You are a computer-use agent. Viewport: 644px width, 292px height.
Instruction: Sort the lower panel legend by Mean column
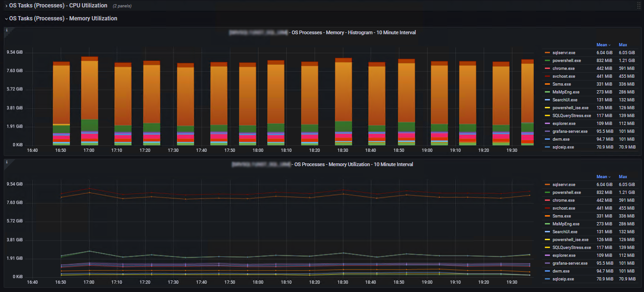[603, 177]
